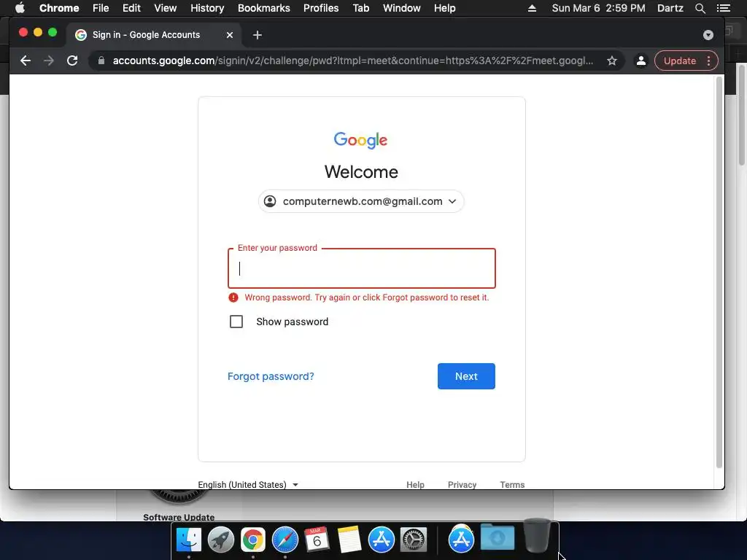Open a new tab with the plus icon
The height and width of the screenshot is (560, 747).
[258, 35]
